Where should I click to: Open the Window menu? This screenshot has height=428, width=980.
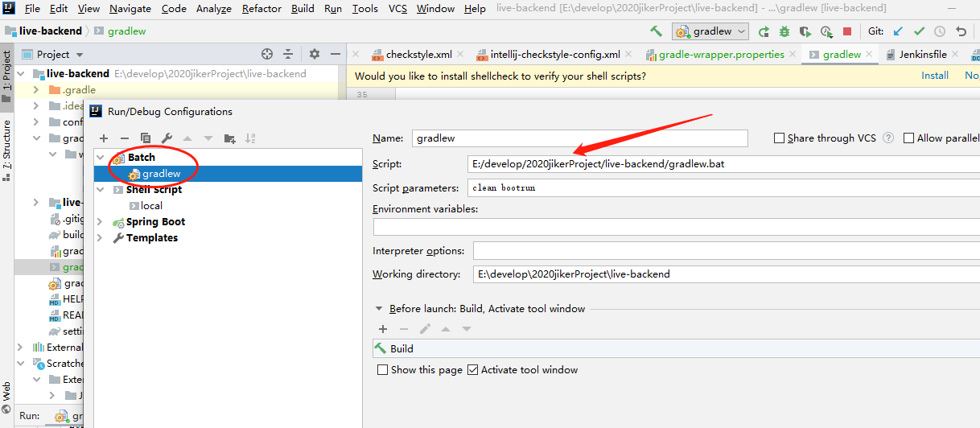pyautogui.click(x=435, y=9)
